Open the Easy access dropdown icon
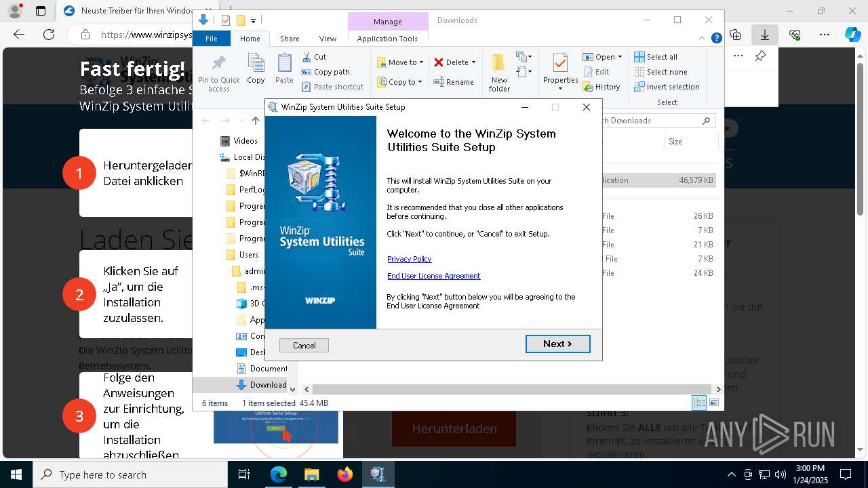Screen dimensions: 868x488 (x=524, y=72)
